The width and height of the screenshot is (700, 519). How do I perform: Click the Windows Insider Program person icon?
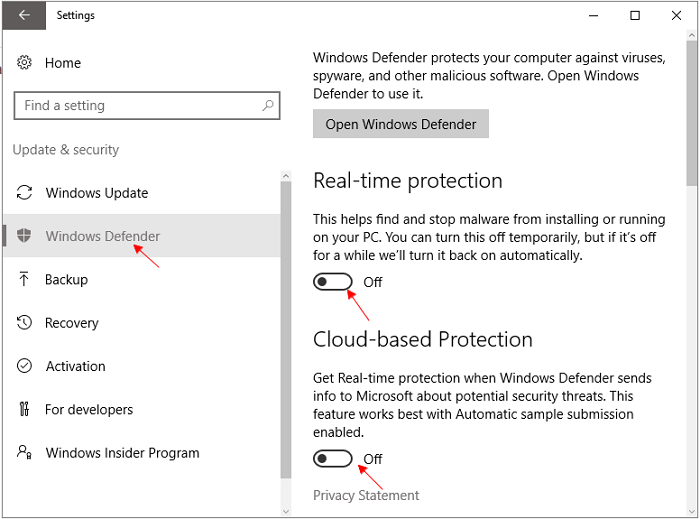(25, 452)
